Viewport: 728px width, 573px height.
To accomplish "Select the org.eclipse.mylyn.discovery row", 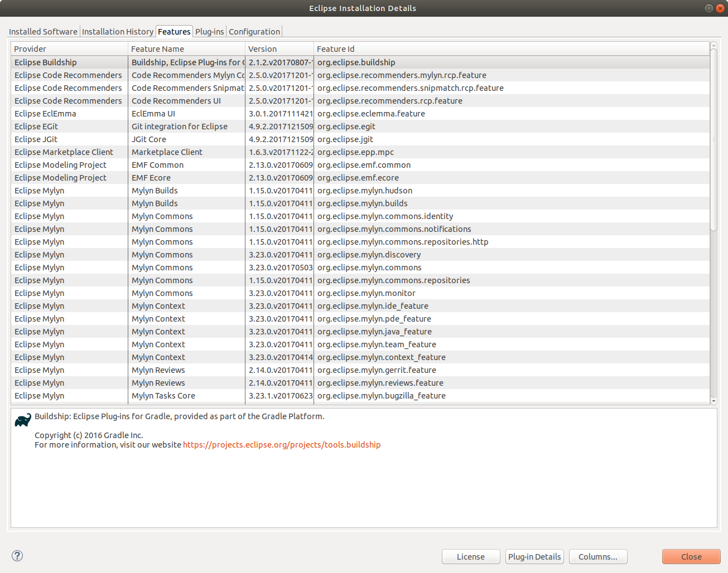I will pos(360,255).
